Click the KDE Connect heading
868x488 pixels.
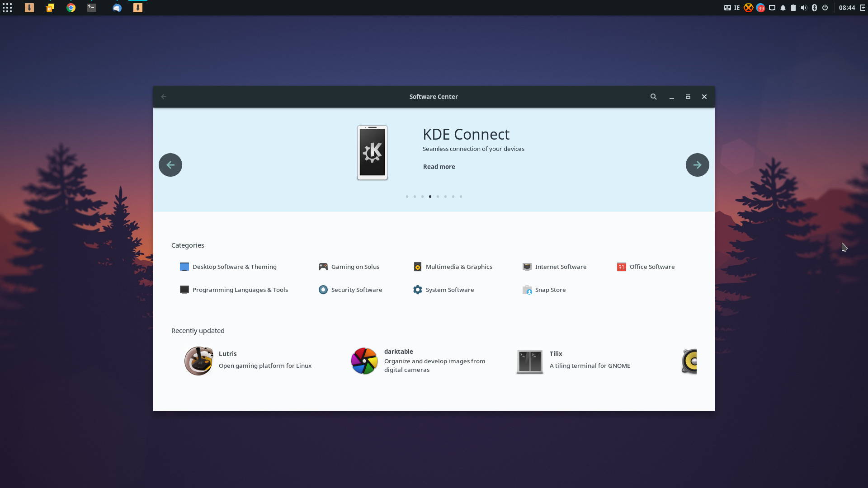tap(466, 134)
